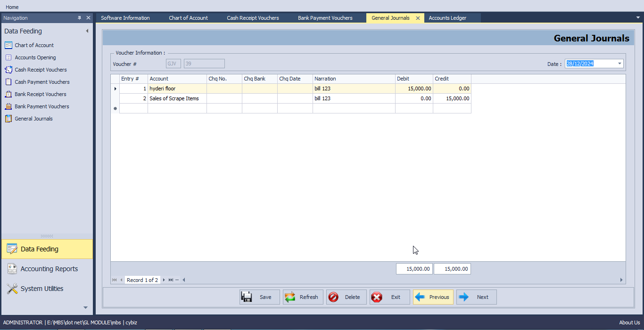Open the Date dropdown calendar

pyautogui.click(x=619, y=64)
